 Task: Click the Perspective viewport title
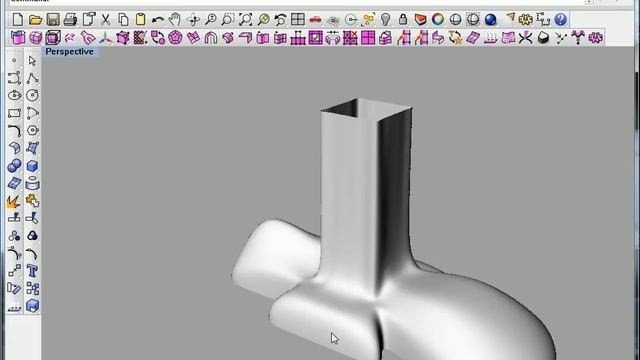69,52
